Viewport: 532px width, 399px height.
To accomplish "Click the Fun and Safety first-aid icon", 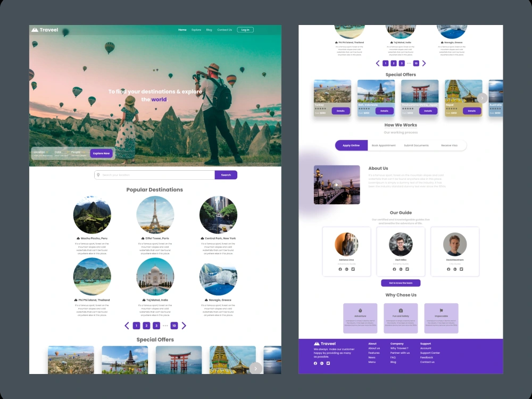I will pyautogui.click(x=401, y=311).
